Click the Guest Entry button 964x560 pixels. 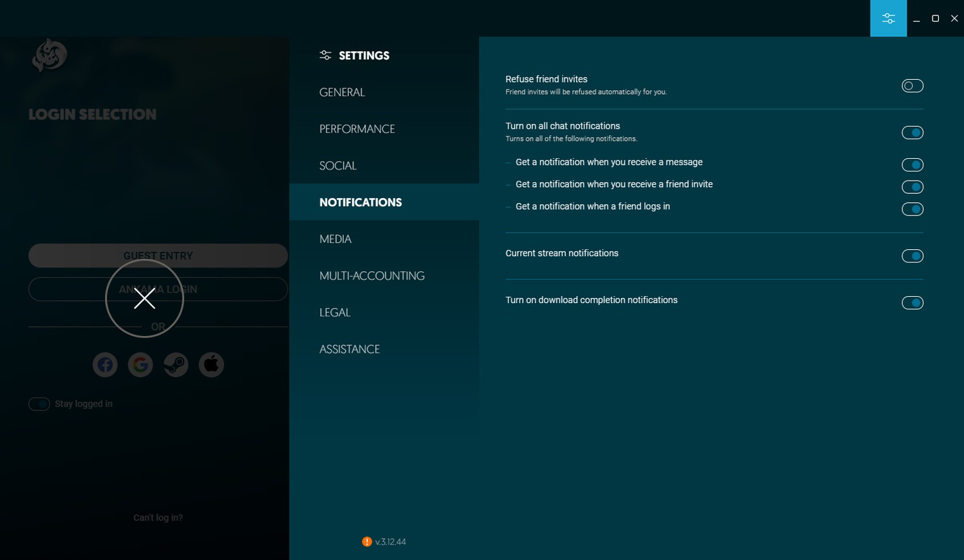pos(158,255)
